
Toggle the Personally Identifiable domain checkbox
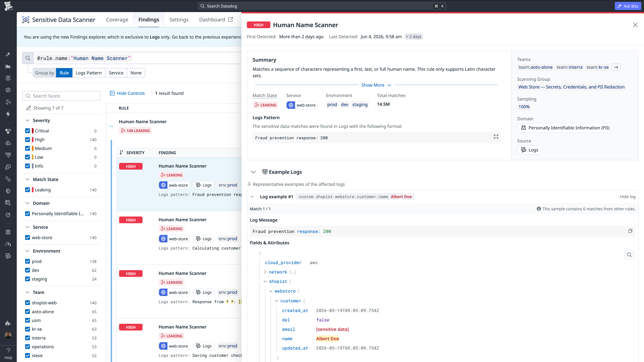click(28, 214)
